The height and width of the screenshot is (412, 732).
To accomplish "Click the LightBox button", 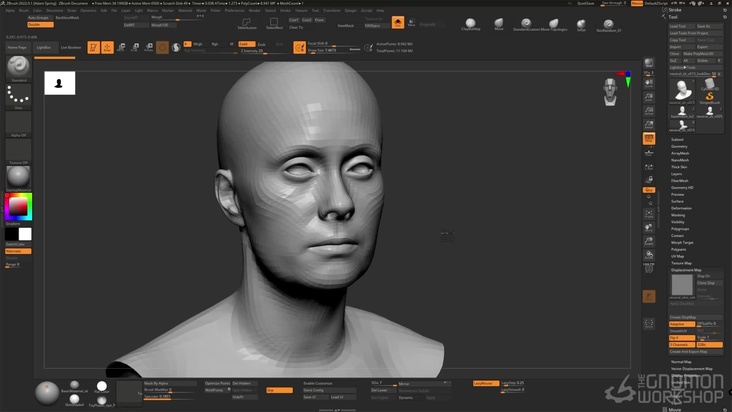I will (x=43, y=47).
